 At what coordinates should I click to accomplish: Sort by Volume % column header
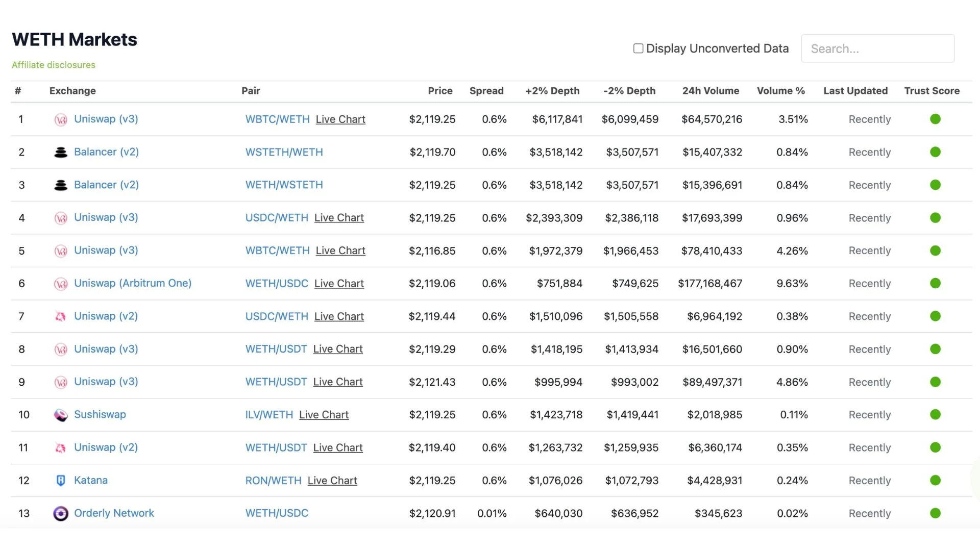pos(781,91)
